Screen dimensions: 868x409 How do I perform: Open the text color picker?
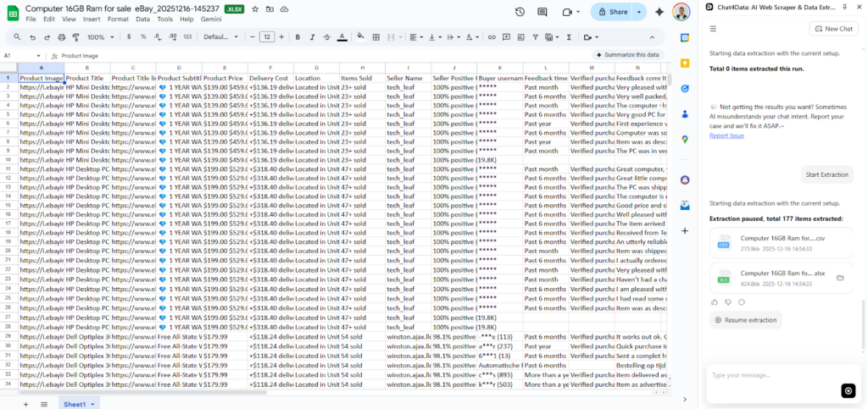[x=342, y=37]
